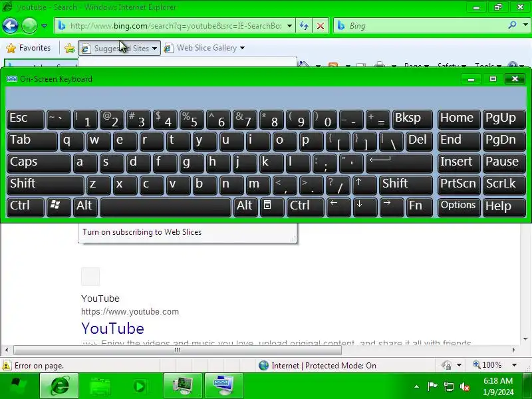Image resolution: width=532 pixels, height=399 pixels.
Task: Stop loading with the red X icon
Action: (x=320, y=26)
